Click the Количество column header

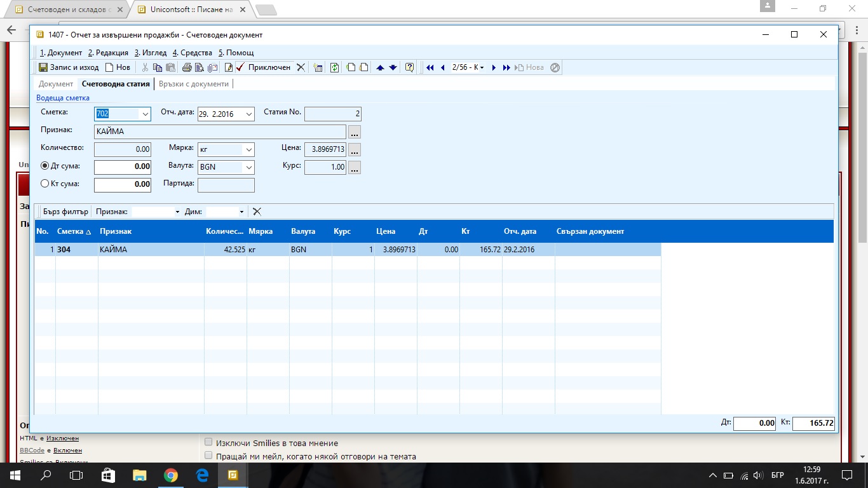coord(224,231)
